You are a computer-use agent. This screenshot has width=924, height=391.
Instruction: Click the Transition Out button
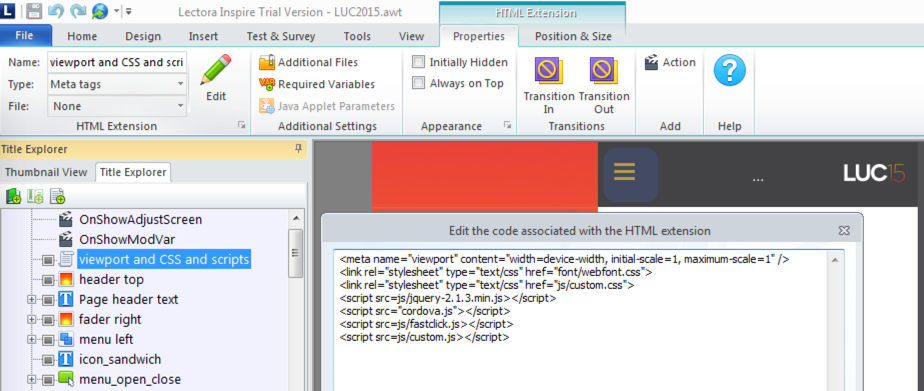click(x=604, y=85)
